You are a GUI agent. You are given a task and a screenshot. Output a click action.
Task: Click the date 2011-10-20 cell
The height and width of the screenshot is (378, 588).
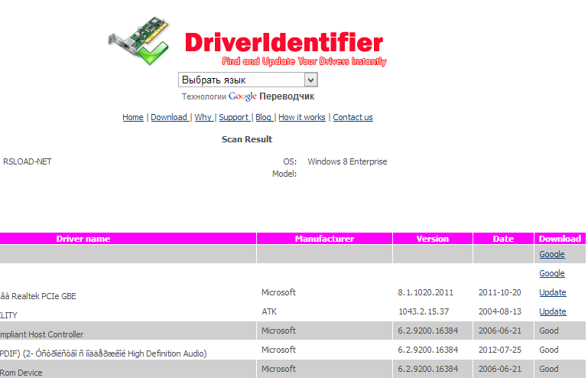pos(499,292)
